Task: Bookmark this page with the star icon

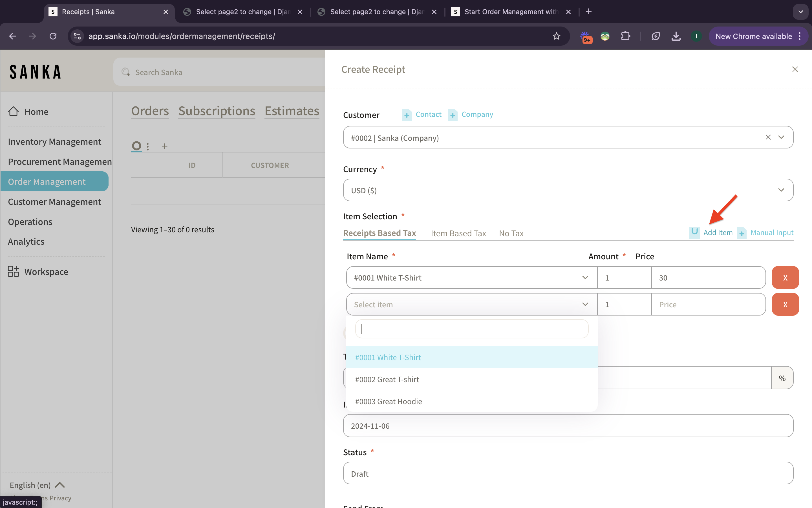Action: click(556, 36)
